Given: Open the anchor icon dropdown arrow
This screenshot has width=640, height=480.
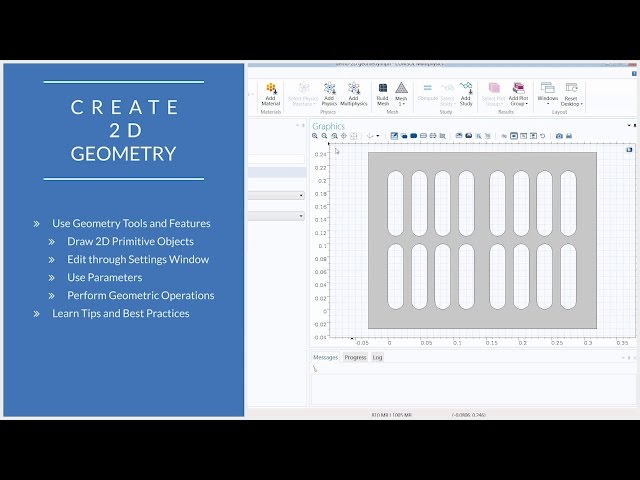Looking at the screenshot, I should click(378, 136).
